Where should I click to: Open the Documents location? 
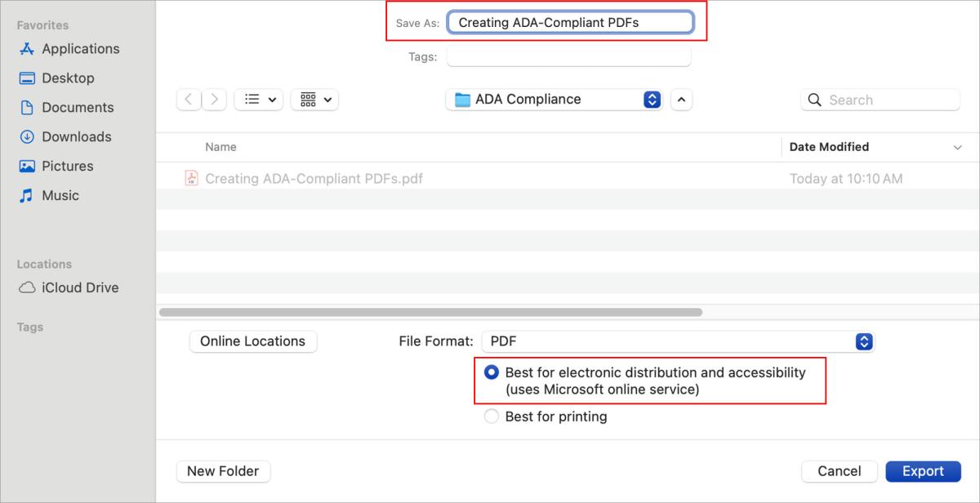[77, 107]
